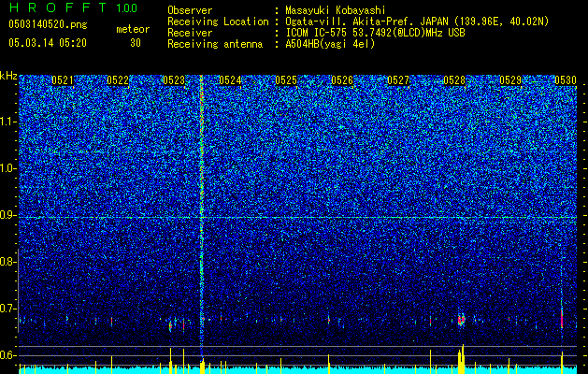Click the meteor label
Screen dimensions: 588x374
(133, 29)
